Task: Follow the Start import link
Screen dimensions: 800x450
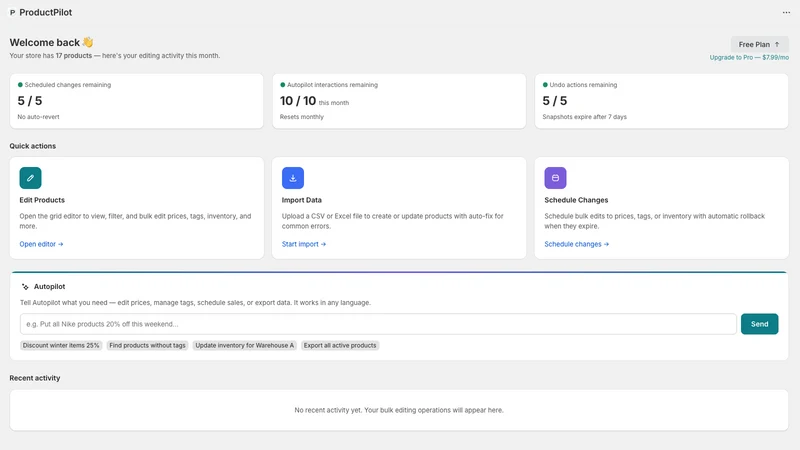Action: 304,244
